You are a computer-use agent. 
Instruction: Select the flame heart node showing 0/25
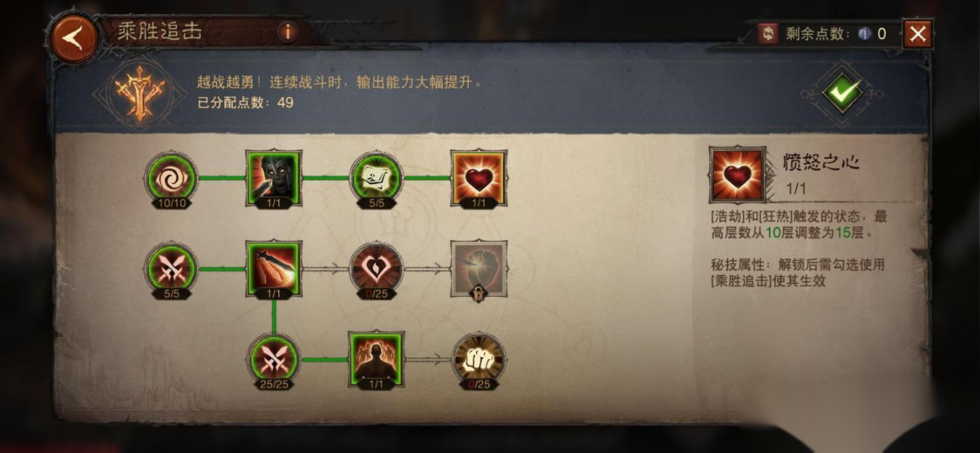coord(376,269)
